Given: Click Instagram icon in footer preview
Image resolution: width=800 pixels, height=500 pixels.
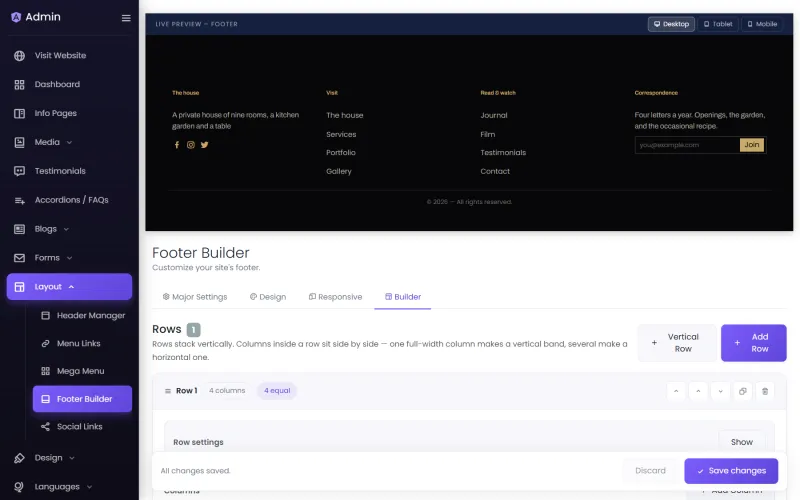Looking at the screenshot, I should coord(190,145).
